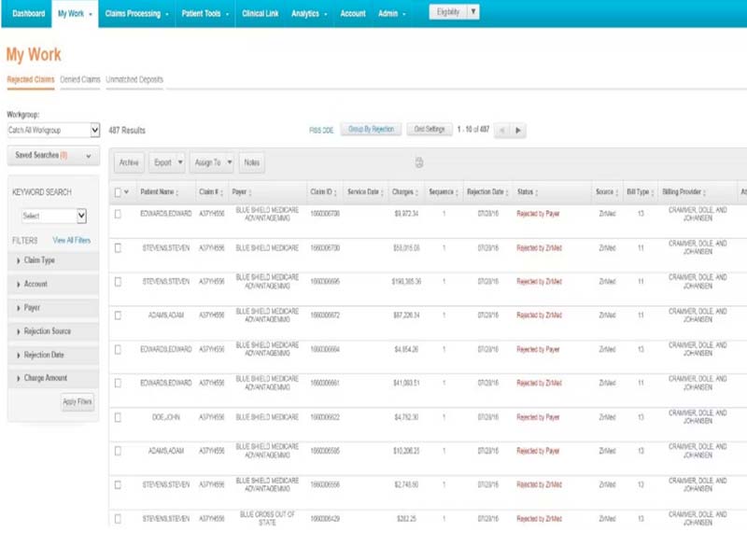This screenshot has height=560, width=747.
Task: Go to the next page of results
Action: pyautogui.click(x=519, y=131)
